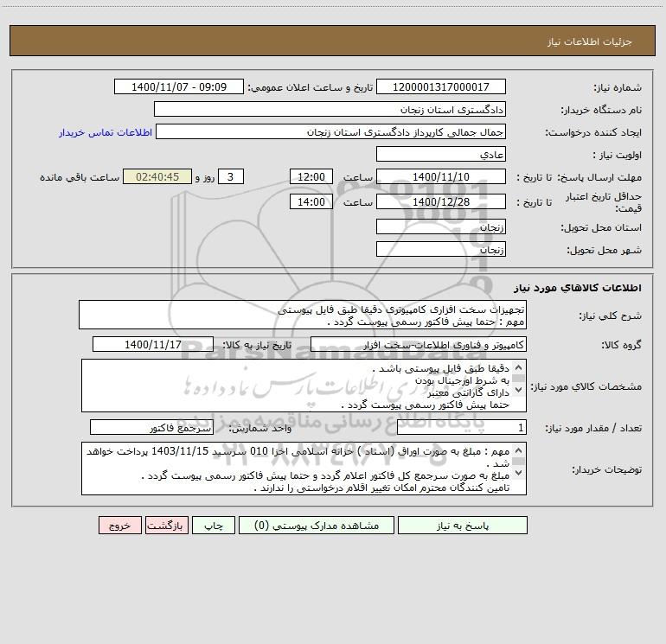Click the حداقل تاریخ اعتبار قیمت label

click(604, 202)
